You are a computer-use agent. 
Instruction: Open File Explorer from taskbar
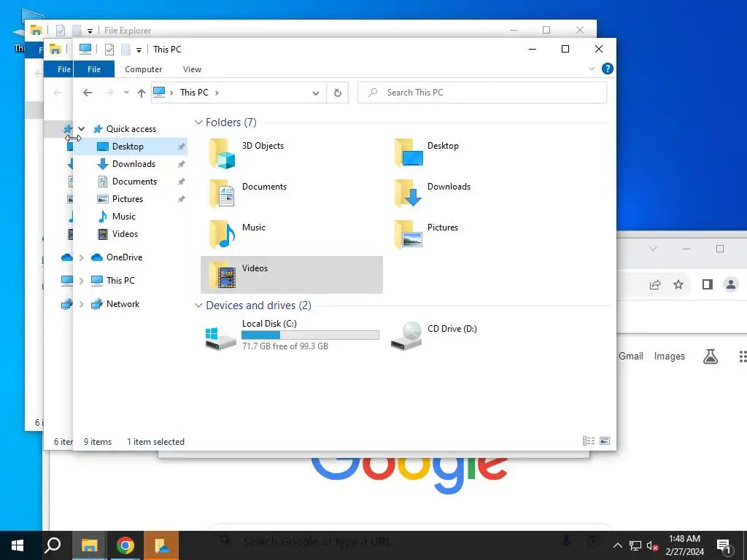pos(89,545)
